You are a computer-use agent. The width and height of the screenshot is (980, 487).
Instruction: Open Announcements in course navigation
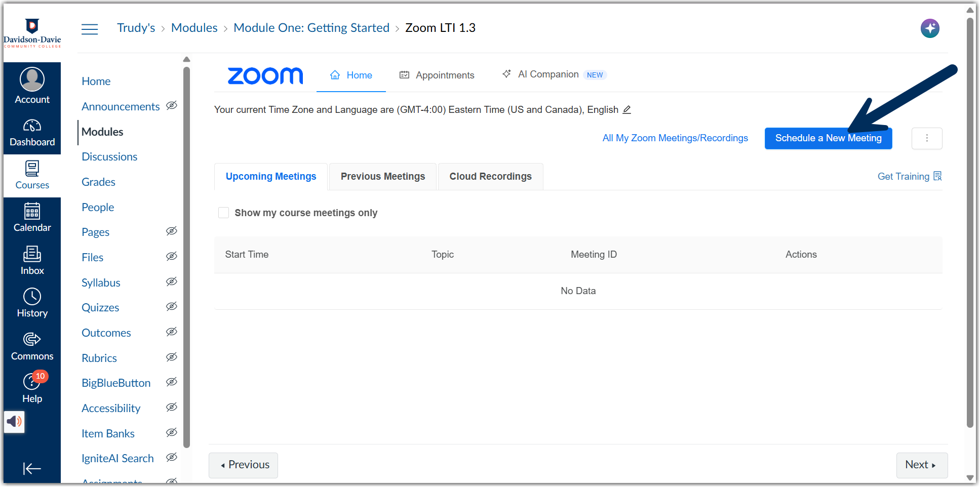[121, 106]
